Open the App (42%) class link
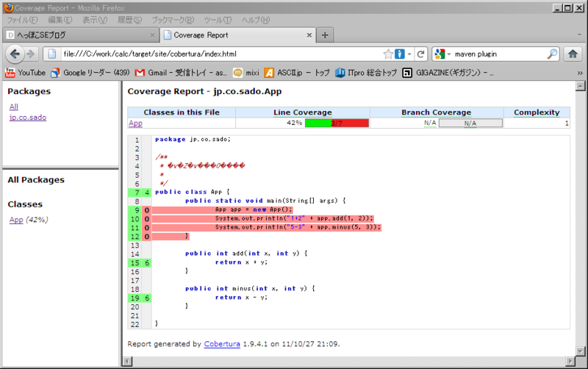 [16, 220]
